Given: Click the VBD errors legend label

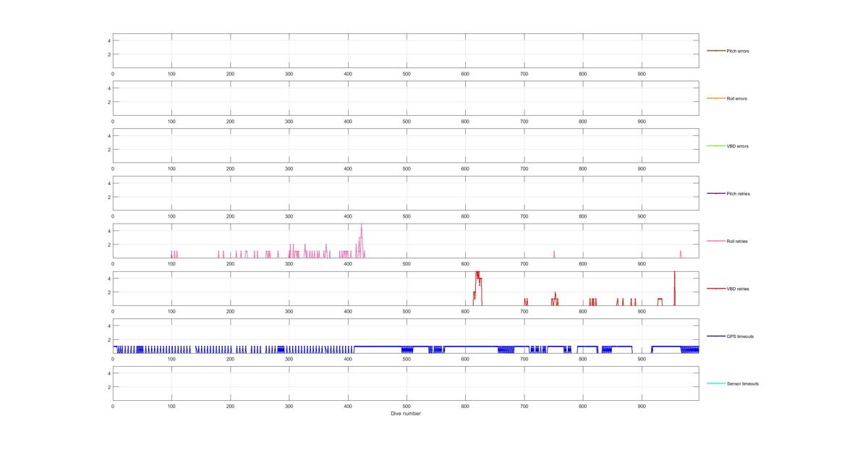Looking at the screenshot, I should (x=738, y=146).
